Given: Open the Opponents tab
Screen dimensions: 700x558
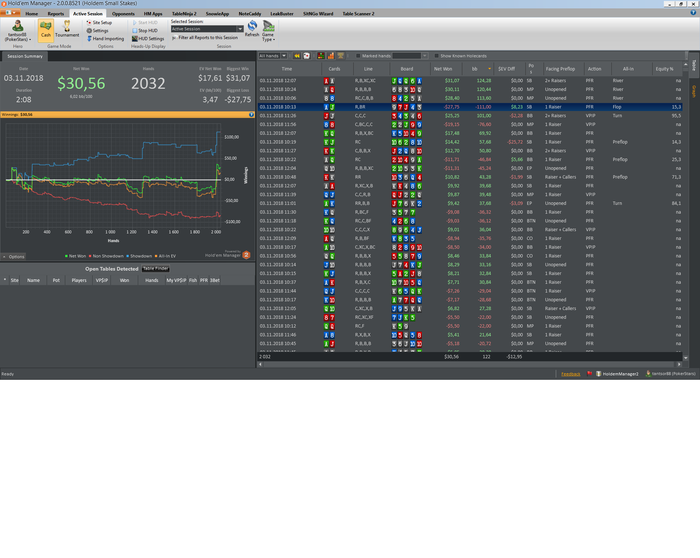Looking at the screenshot, I should point(123,14).
